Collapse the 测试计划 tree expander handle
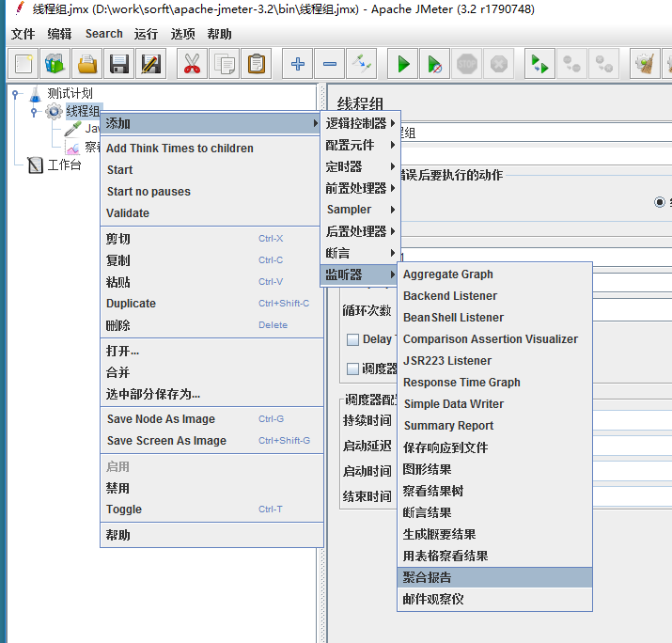This screenshot has height=643, width=672. pyautogui.click(x=15, y=93)
